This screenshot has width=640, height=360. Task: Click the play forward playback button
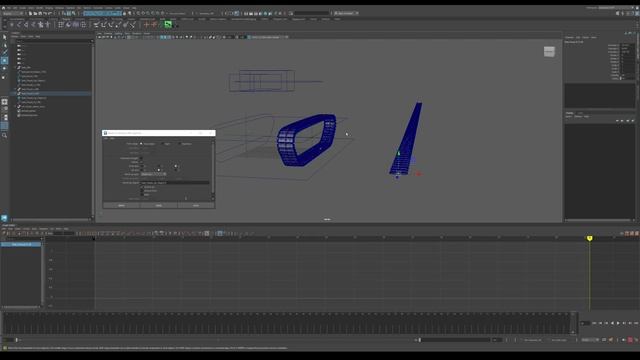coord(618,323)
